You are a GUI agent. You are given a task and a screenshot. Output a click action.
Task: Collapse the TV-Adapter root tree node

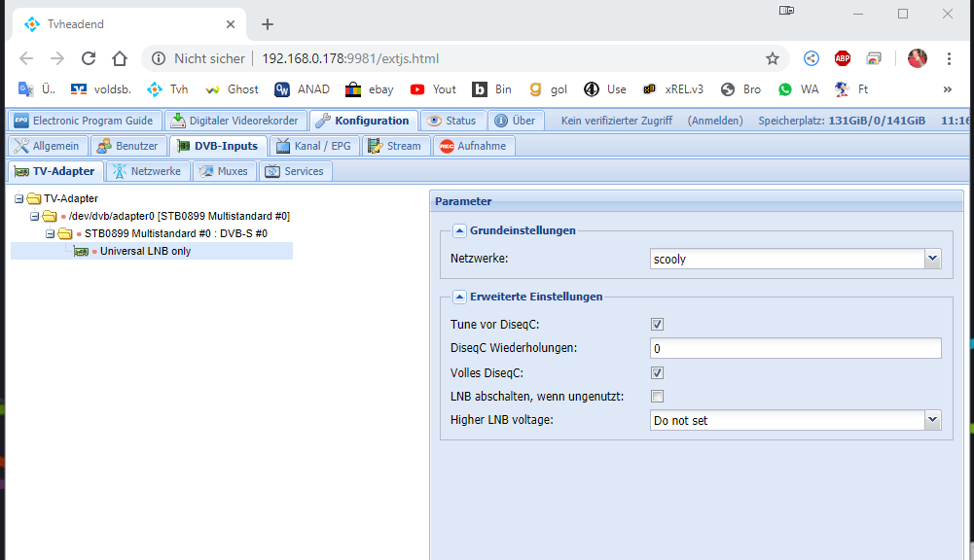pyautogui.click(x=19, y=198)
